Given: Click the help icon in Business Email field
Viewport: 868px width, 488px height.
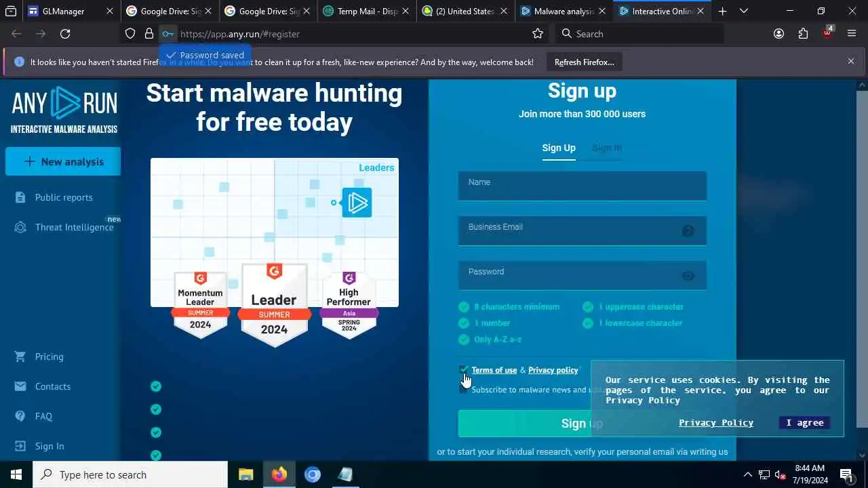Looking at the screenshot, I should point(688,231).
